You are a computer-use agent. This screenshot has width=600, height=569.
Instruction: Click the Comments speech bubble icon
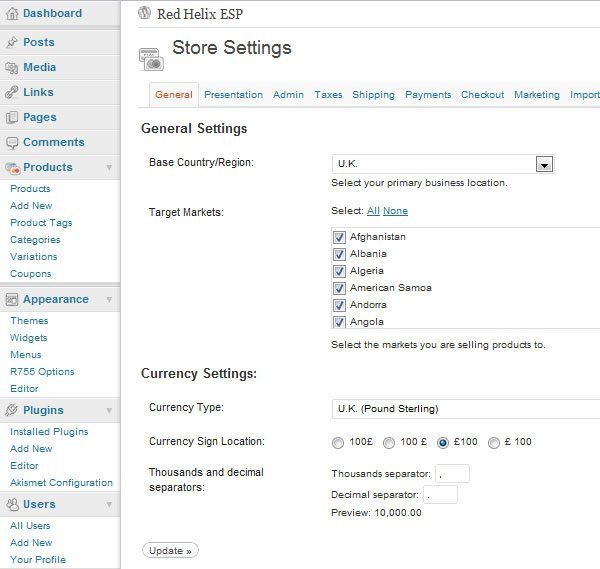click(12, 142)
